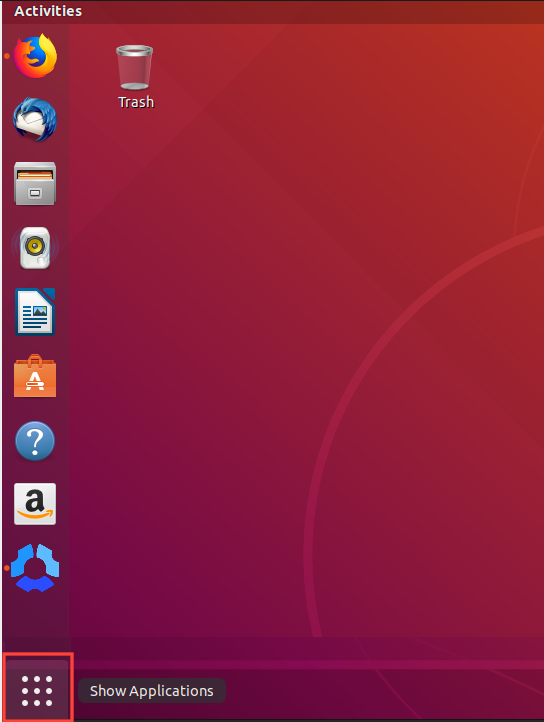Click the Show Applications grid button
Viewport: 544px width, 722px height.
37,690
